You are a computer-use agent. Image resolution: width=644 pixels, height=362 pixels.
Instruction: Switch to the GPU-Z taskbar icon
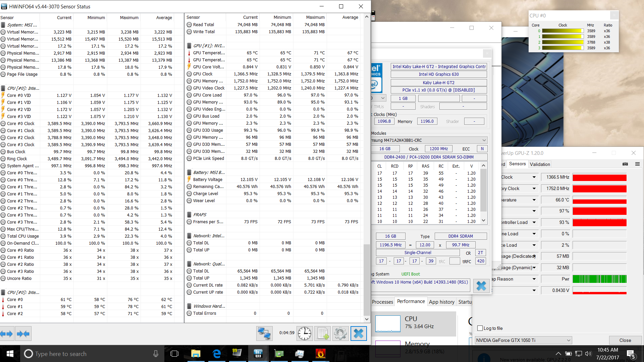[279, 354]
